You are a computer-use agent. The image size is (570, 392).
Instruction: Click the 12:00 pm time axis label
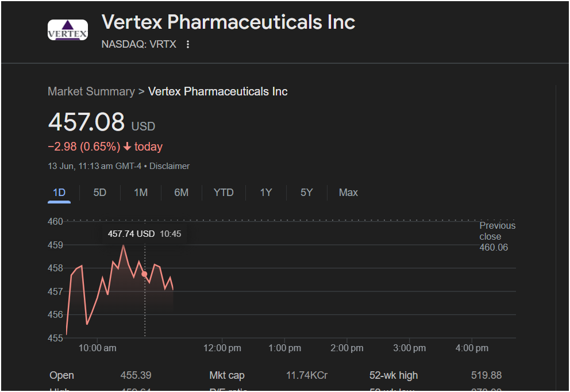(222, 348)
